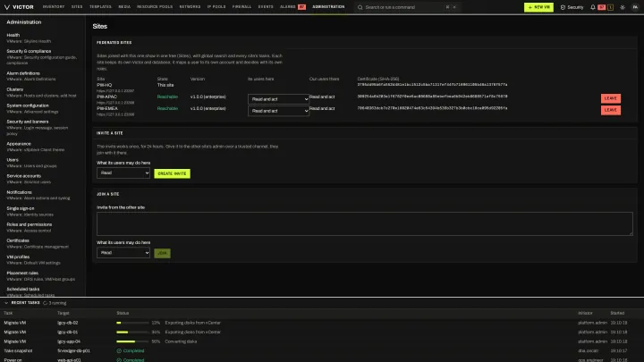Click progress bar for lgcy-db-01 migration
This screenshot has height=362, width=644.
[x=132, y=332]
